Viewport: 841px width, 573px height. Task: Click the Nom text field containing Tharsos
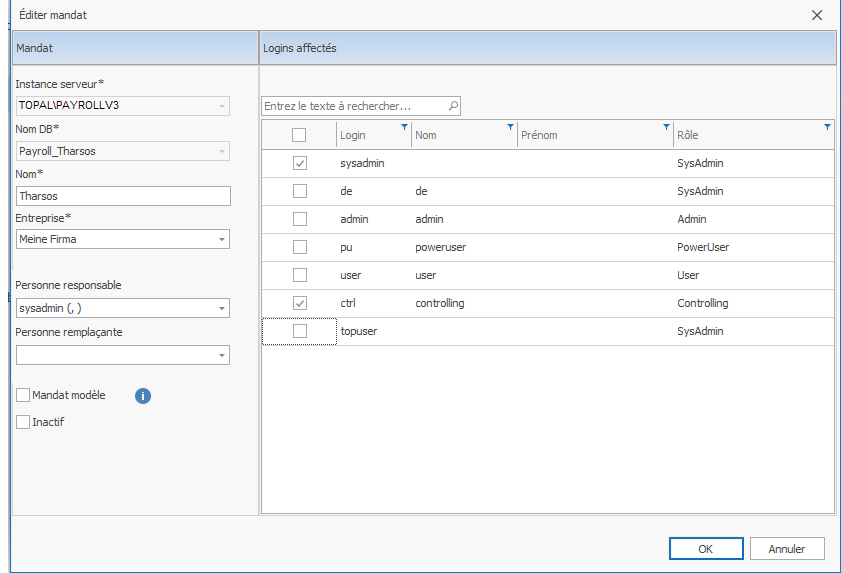click(123, 196)
